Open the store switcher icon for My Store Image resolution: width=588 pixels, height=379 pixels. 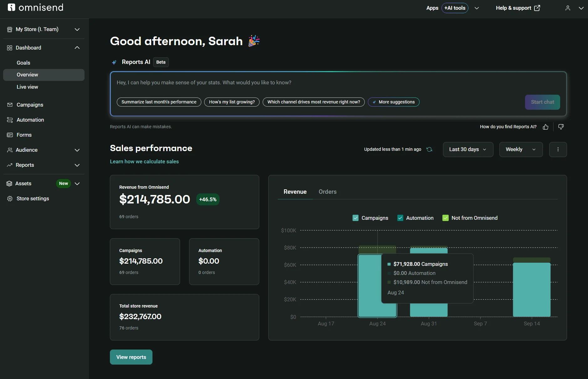[x=10, y=29]
